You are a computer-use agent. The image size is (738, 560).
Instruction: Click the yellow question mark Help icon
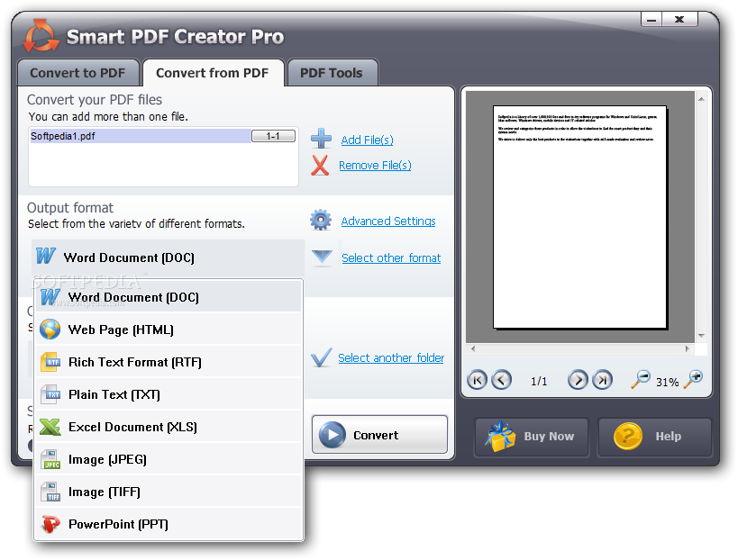[x=627, y=436]
